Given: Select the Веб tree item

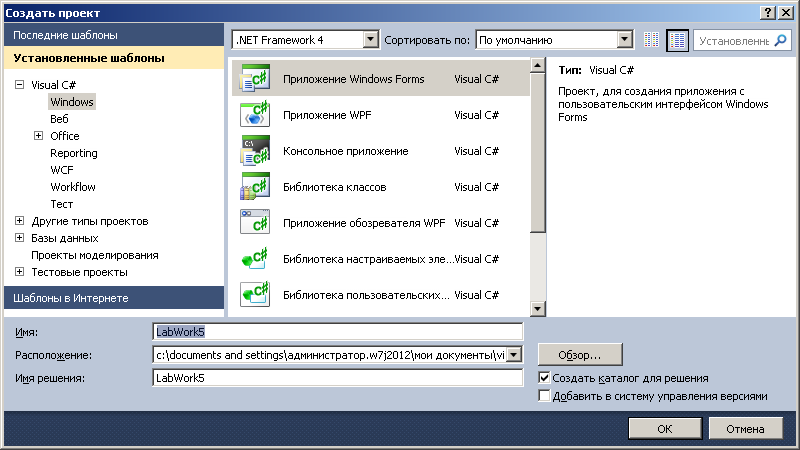Looking at the screenshot, I should pos(59,119).
